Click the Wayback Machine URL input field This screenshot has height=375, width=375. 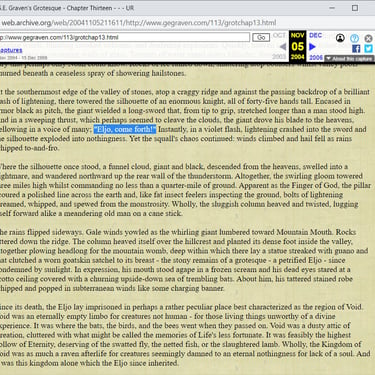click(x=124, y=37)
